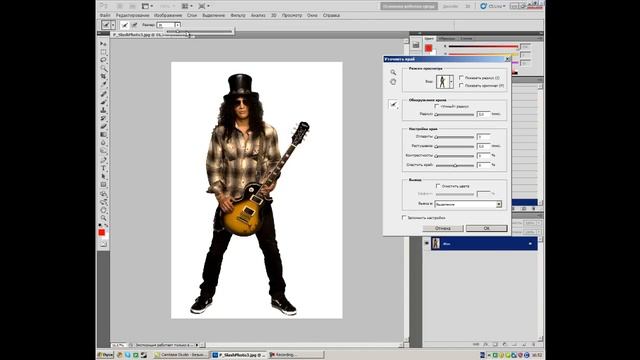Open the Выделение menu
The image size is (640, 360).
213,15
